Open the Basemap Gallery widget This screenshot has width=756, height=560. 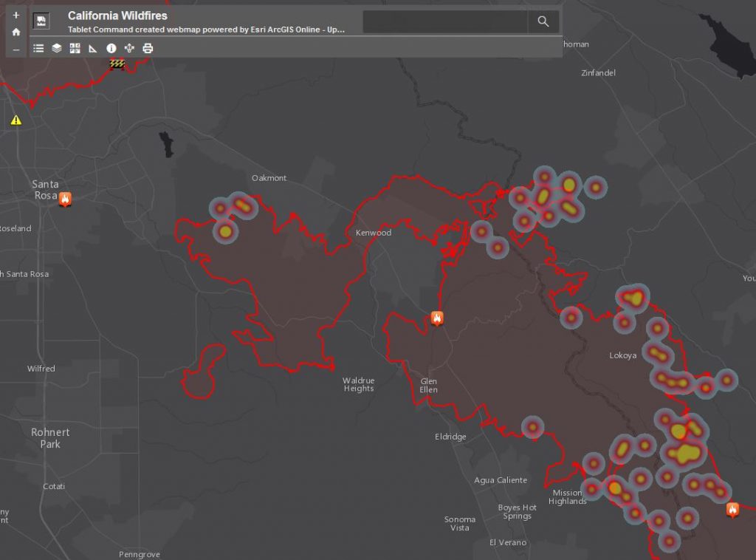coord(75,48)
